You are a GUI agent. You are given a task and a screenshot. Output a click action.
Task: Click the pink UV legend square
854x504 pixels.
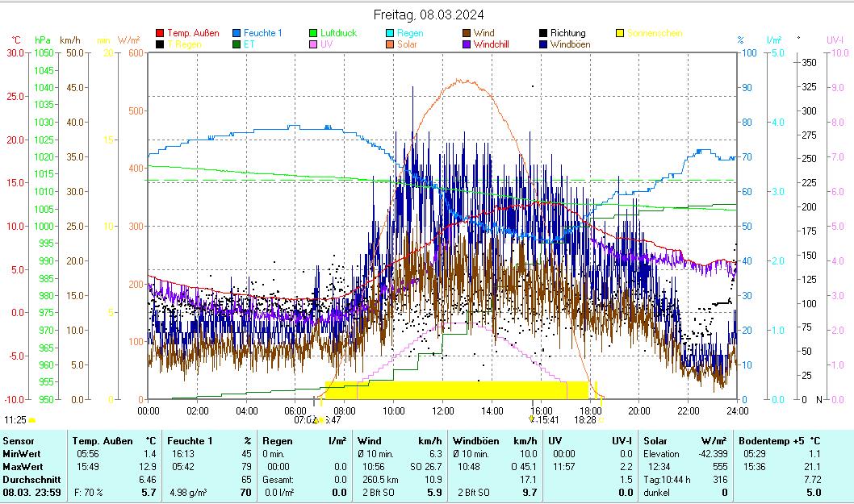pos(313,44)
